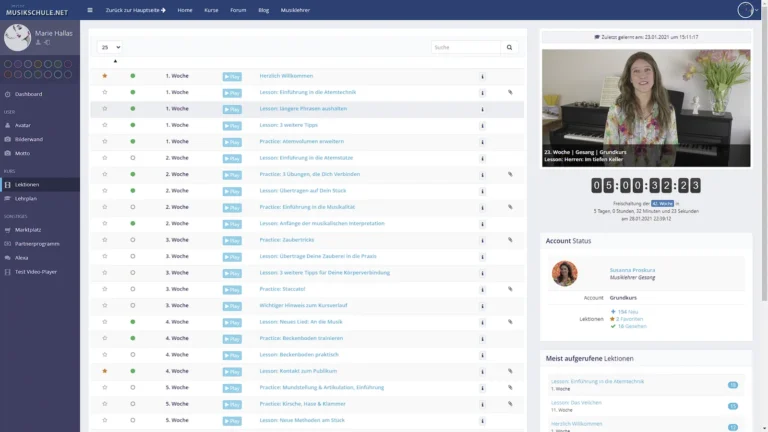Open Susanna Proskura teacher link

632,270
